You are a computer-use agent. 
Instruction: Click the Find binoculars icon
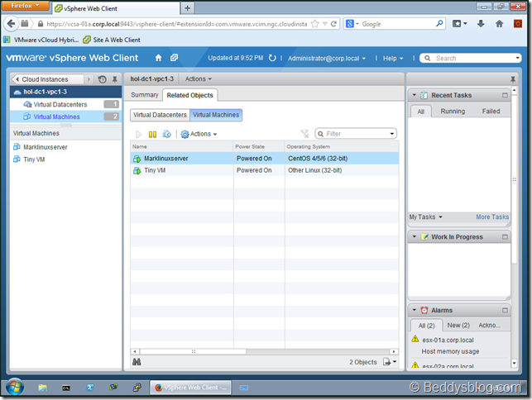coord(137,362)
